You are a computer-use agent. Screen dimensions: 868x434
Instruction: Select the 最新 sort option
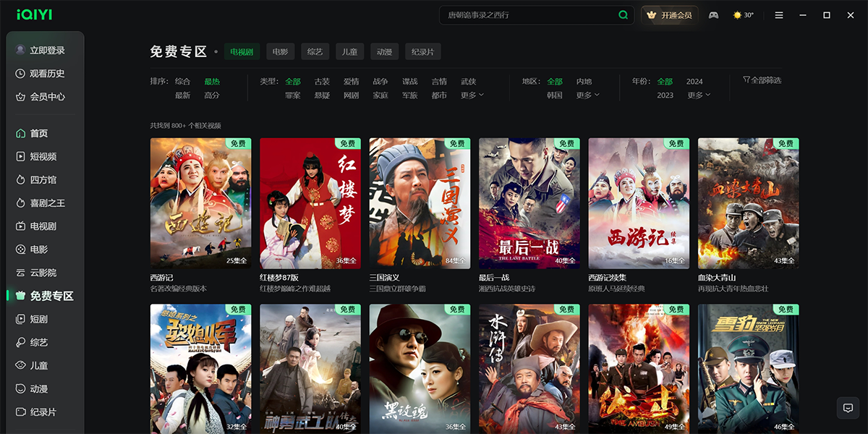182,95
